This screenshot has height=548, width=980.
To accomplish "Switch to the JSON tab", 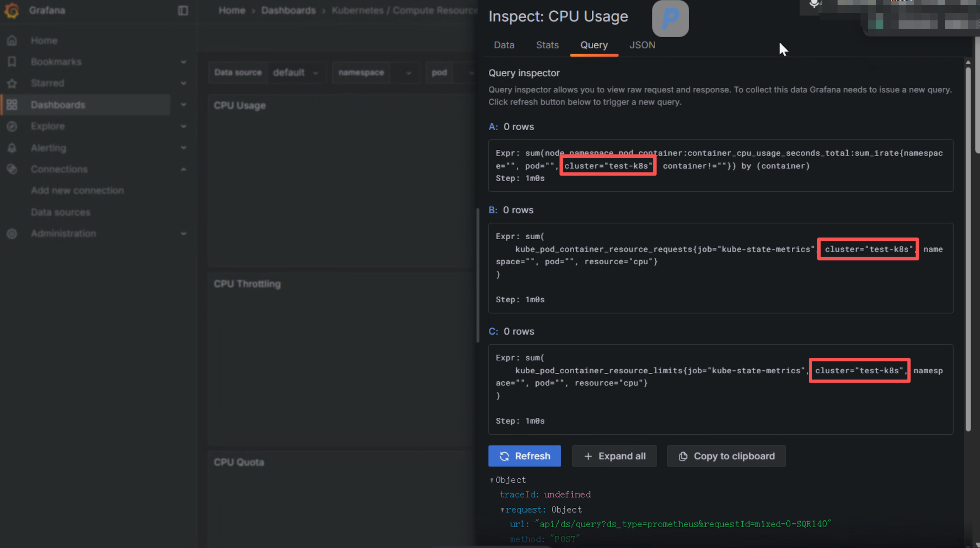I will point(642,45).
